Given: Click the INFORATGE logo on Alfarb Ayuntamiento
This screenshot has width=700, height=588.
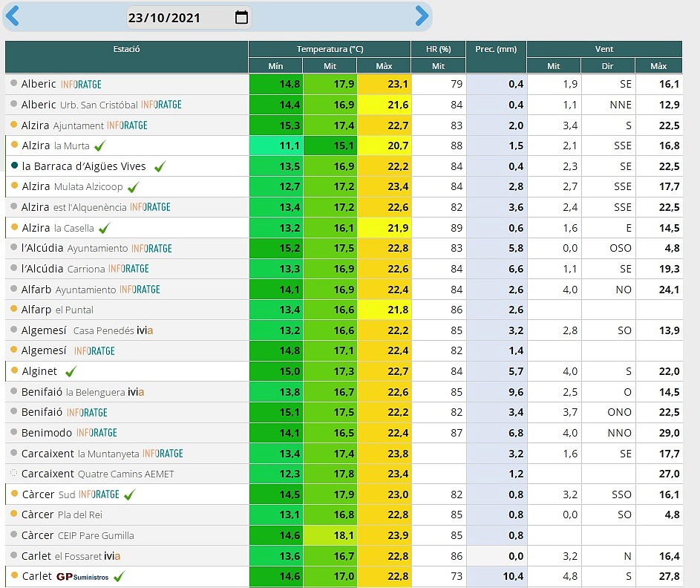Looking at the screenshot, I should (x=140, y=290).
